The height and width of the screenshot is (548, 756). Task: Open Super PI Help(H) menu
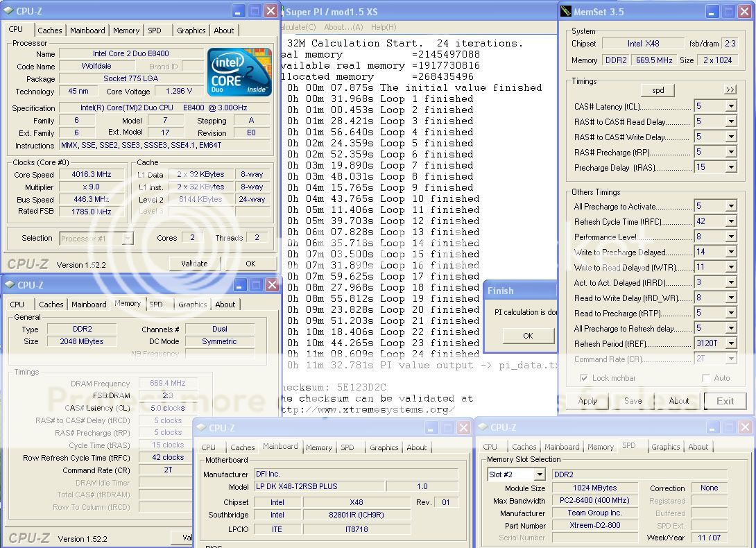[x=384, y=27]
